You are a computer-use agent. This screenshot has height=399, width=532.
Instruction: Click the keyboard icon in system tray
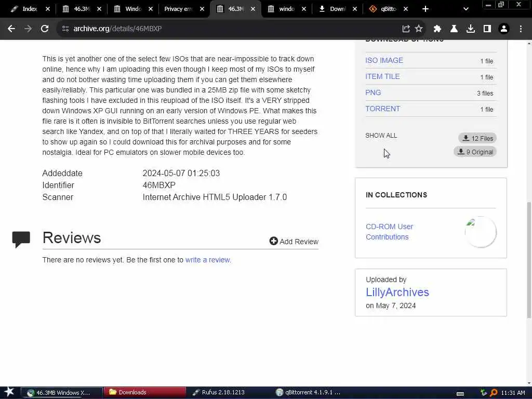[x=460, y=393]
